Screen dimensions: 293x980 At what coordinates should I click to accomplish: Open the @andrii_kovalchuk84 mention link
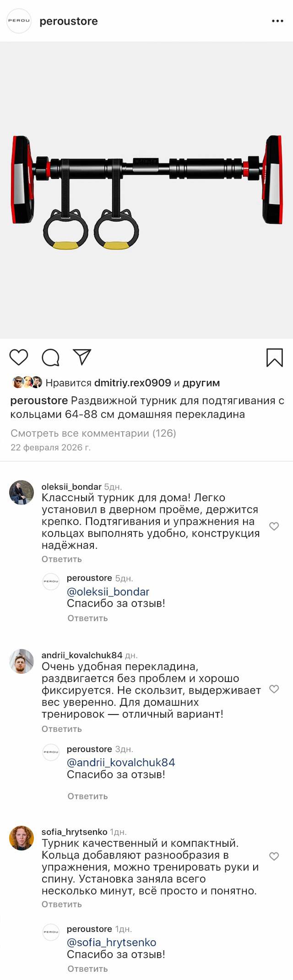121,762
